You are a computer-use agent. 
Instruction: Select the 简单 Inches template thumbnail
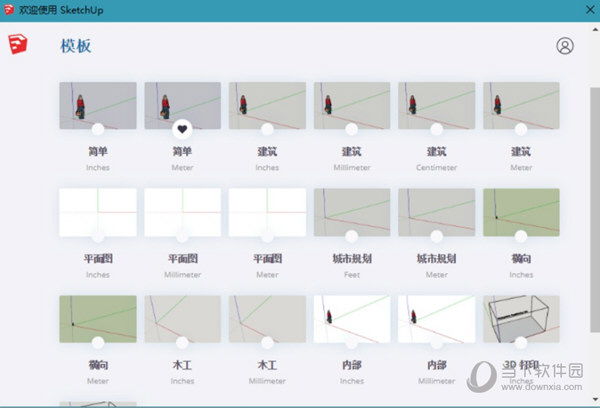(97, 104)
